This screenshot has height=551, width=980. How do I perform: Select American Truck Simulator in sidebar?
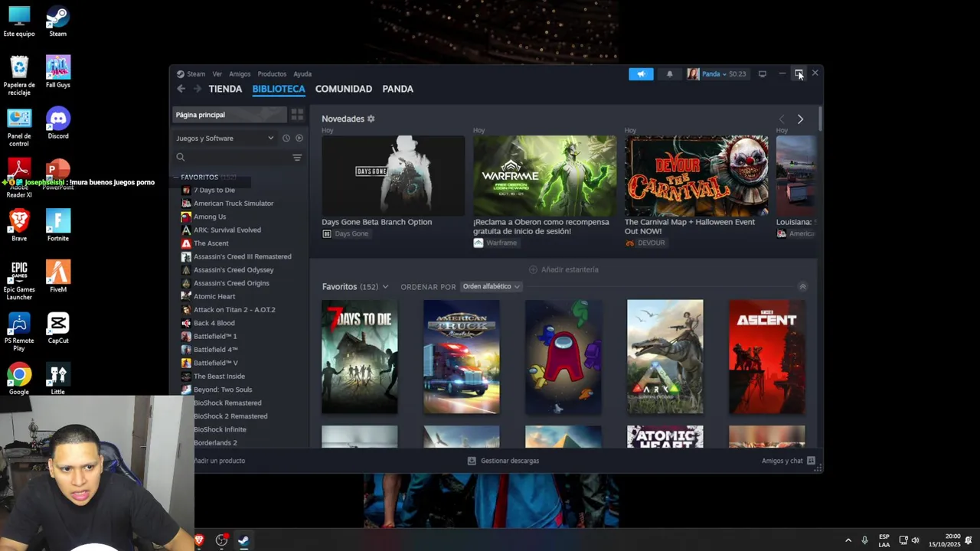click(234, 204)
